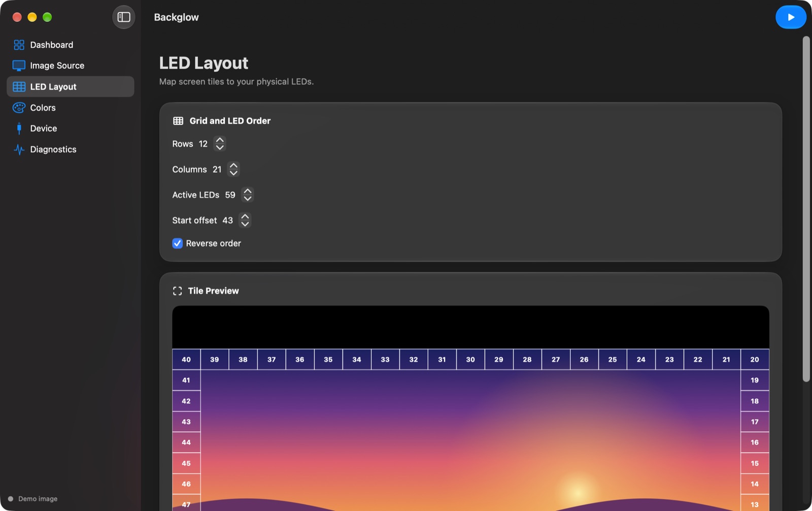
Task: Select tile 40 in the preview
Action: 186,359
